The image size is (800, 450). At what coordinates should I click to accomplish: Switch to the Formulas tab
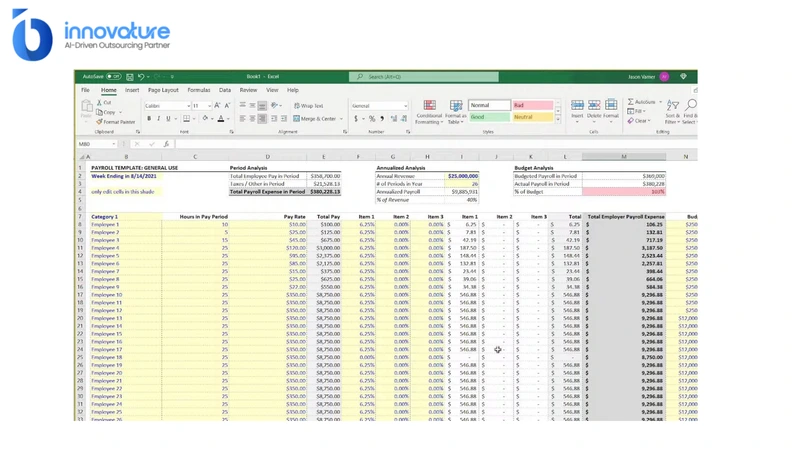198,90
